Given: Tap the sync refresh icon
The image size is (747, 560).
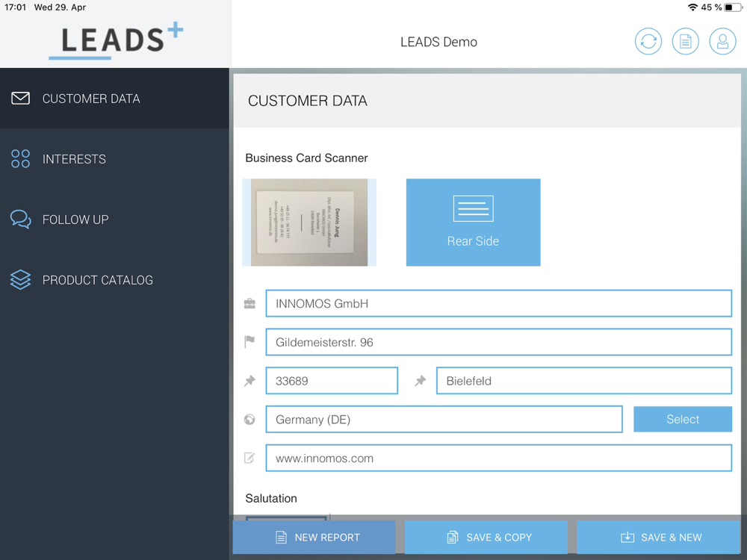Looking at the screenshot, I should 648,41.
